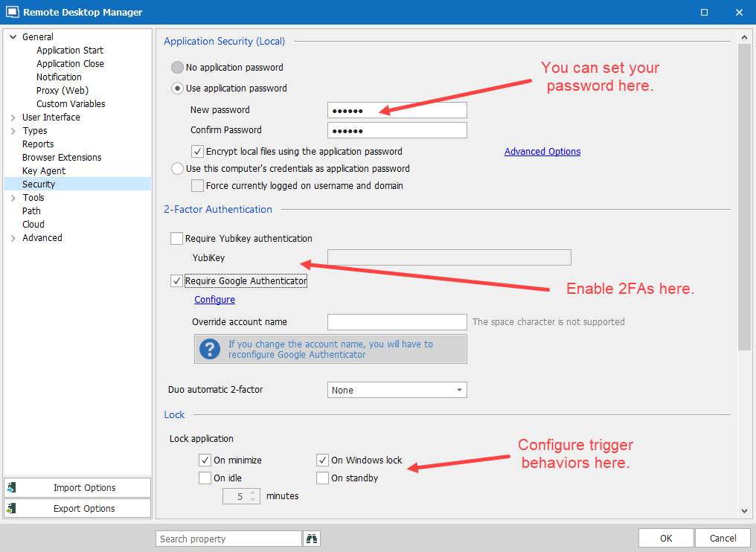This screenshot has width=756, height=552.
Task: Open the Key Agent settings page
Action: click(44, 171)
